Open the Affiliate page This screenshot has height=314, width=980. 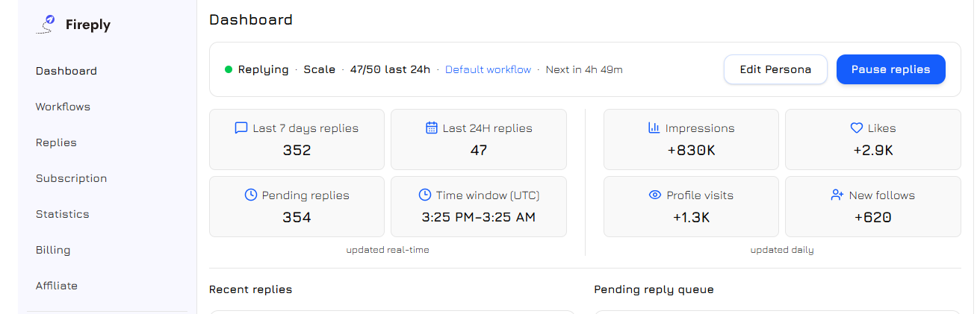coord(57,286)
